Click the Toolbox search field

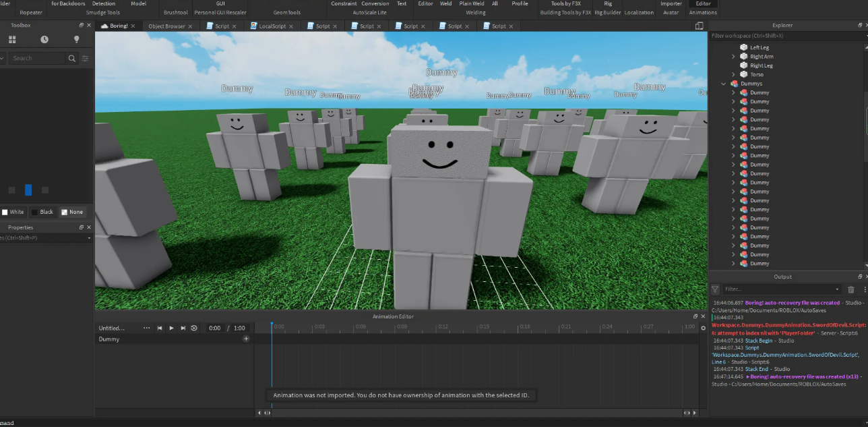[37, 59]
